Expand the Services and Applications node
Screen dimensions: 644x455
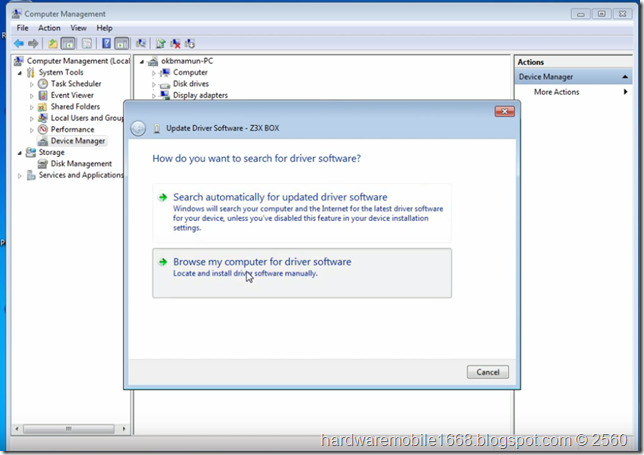pyautogui.click(x=19, y=176)
